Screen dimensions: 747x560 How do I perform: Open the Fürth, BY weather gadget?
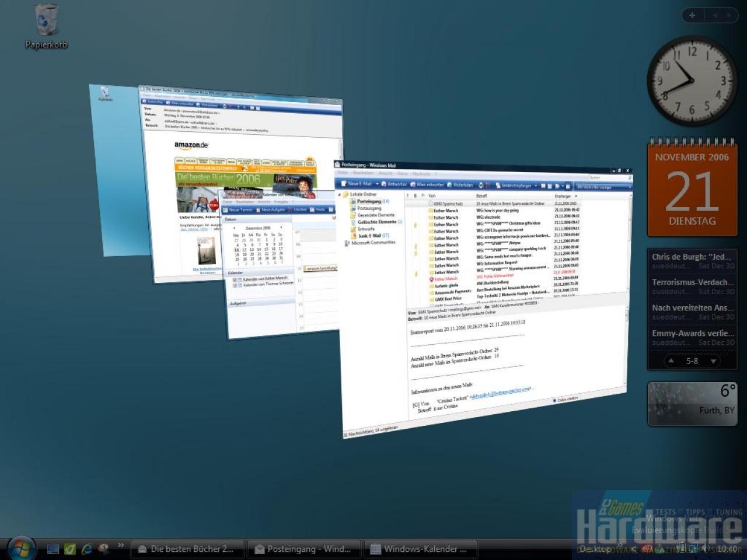(x=692, y=404)
